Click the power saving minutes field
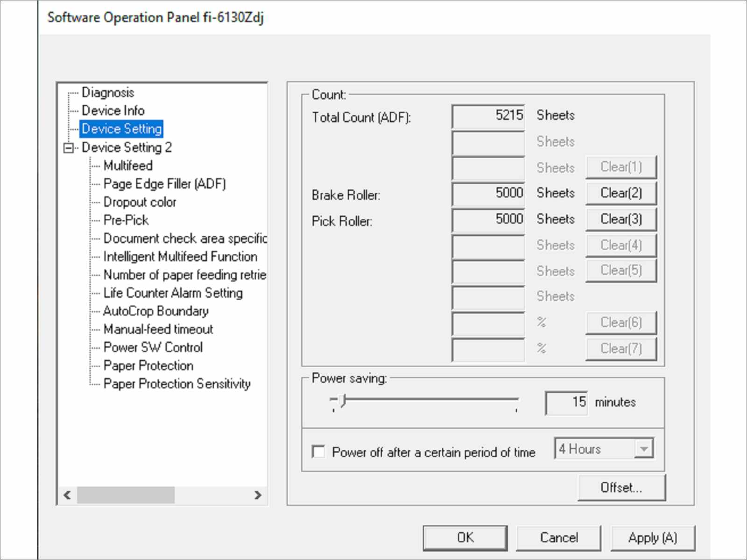This screenshot has width=747, height=560. [566, 403]
